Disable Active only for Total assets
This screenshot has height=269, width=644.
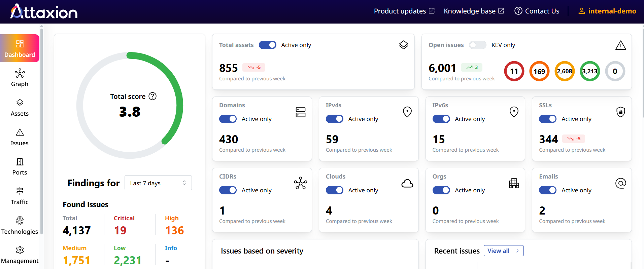point(268,45)
